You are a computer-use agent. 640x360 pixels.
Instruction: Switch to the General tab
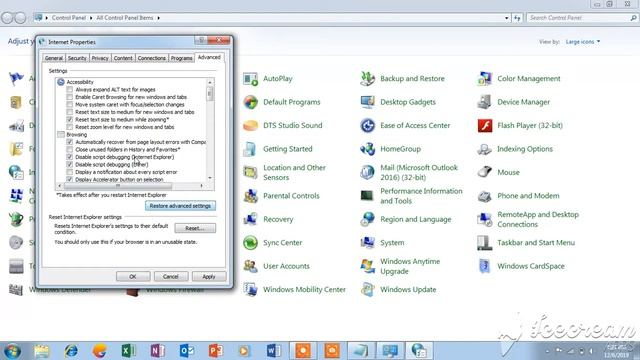(x=54, y=58)
